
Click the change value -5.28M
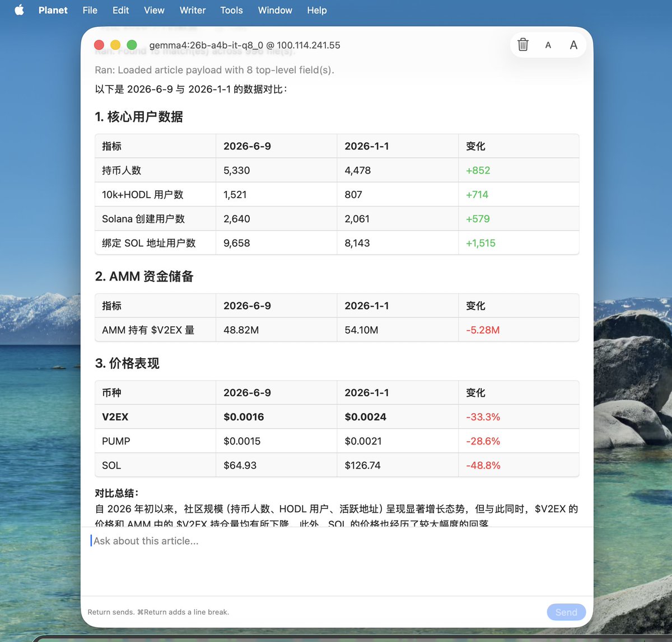click(483, 330)
